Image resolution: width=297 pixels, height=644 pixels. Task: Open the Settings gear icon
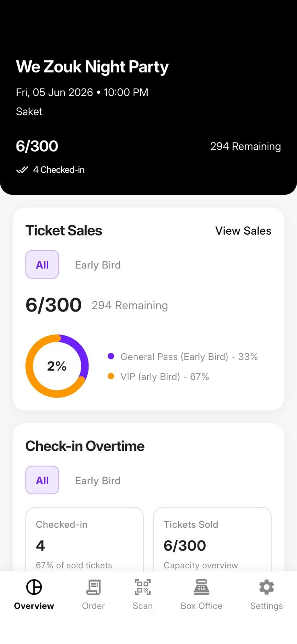pos(266,587)
